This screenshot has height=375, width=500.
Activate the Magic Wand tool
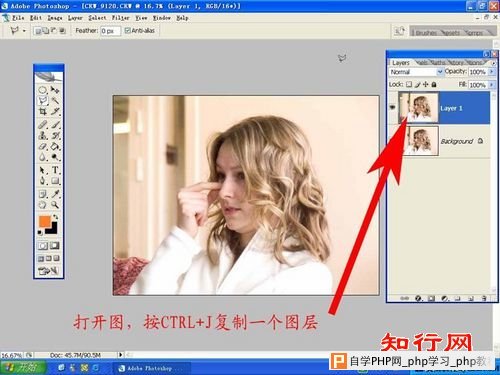(55, 100)
